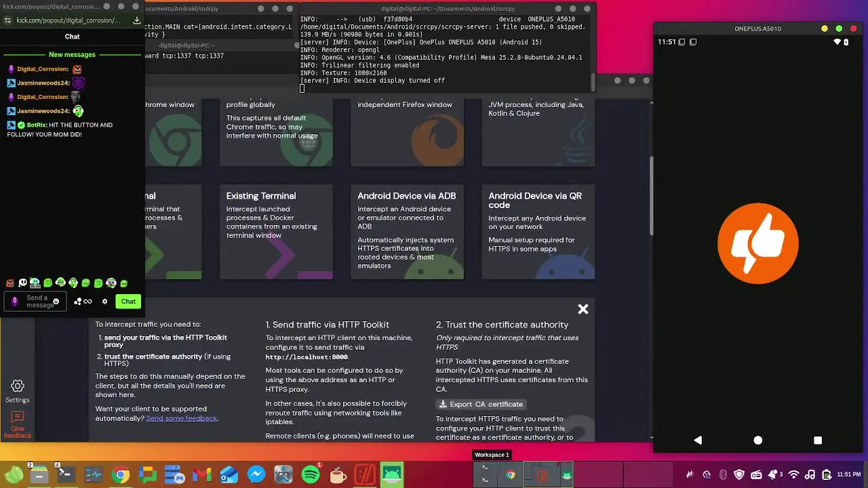Screen dimensions: 868x488
Task: Click the orange thumbs icon on phone screen
Action: point(757,243)
